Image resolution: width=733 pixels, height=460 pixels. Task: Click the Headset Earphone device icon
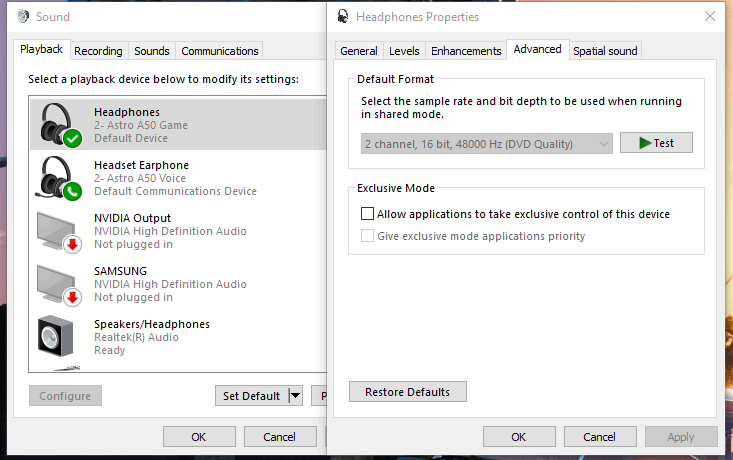(x=58, y=178)
